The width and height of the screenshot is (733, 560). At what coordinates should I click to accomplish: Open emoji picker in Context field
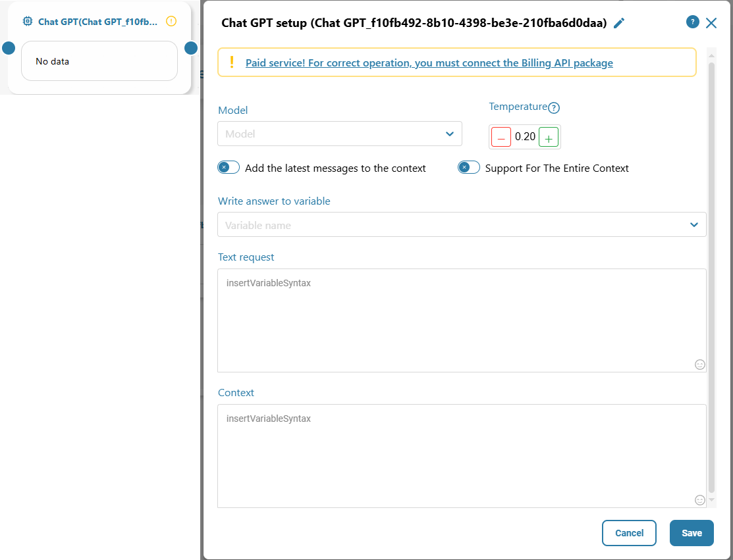[x=700, y=500]
